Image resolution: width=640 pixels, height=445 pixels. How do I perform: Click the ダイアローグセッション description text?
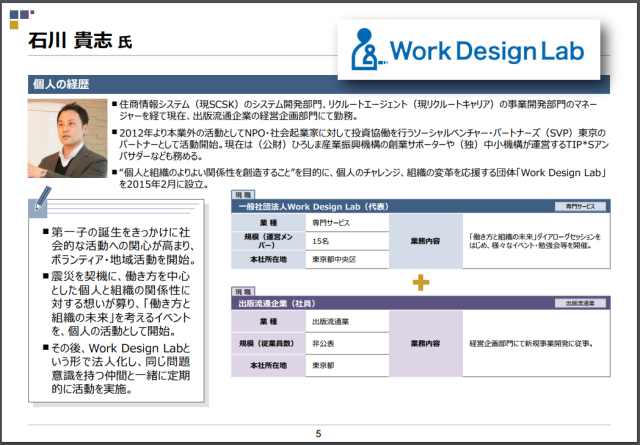(x=535, y=241)
